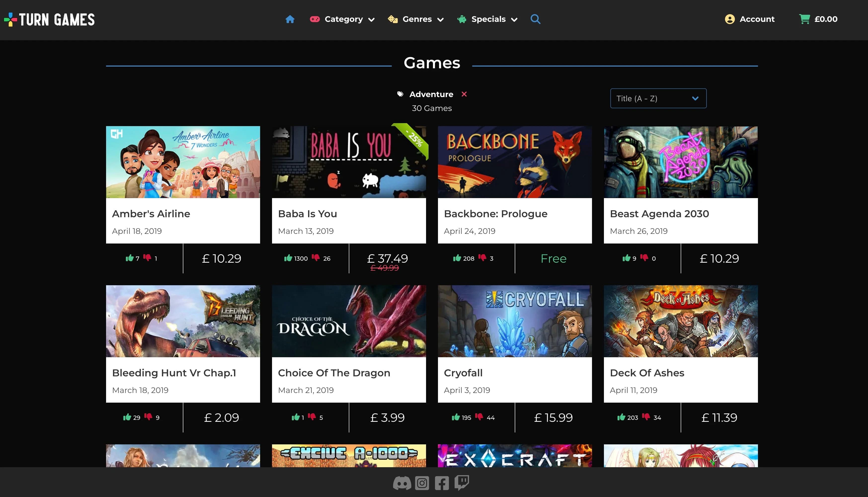Viewport: 868px width, 497px height.
Task: Open Bleeding Hunt Vr Chap.1 title
Action: [174, 373]
